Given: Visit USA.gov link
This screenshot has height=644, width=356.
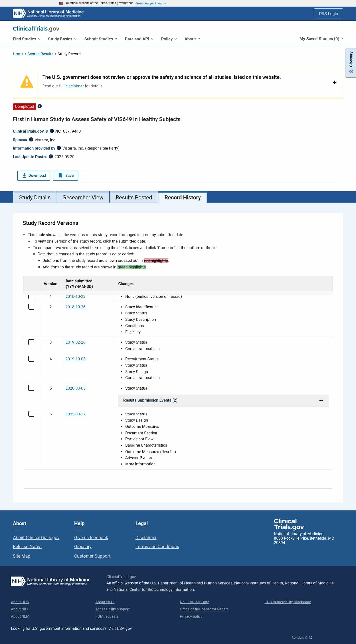Looking at the screenshot, I should click(x=120, y=628).
